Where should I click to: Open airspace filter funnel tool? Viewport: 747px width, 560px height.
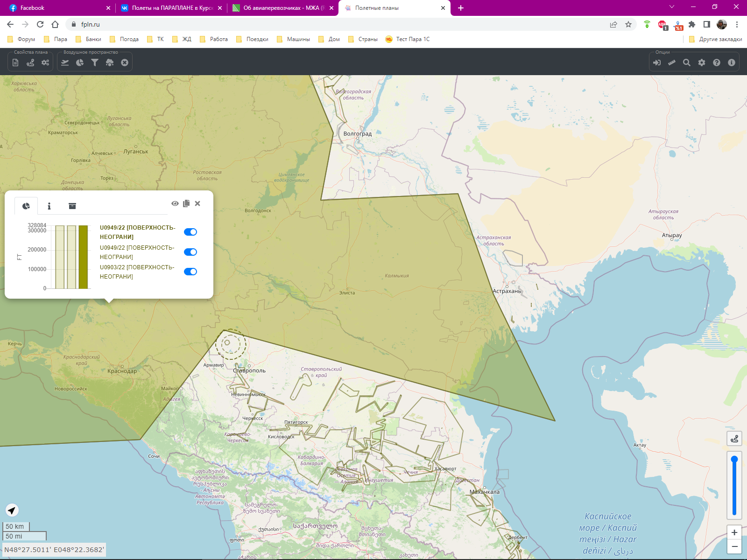pyautogui.click(x=95, y=63)
